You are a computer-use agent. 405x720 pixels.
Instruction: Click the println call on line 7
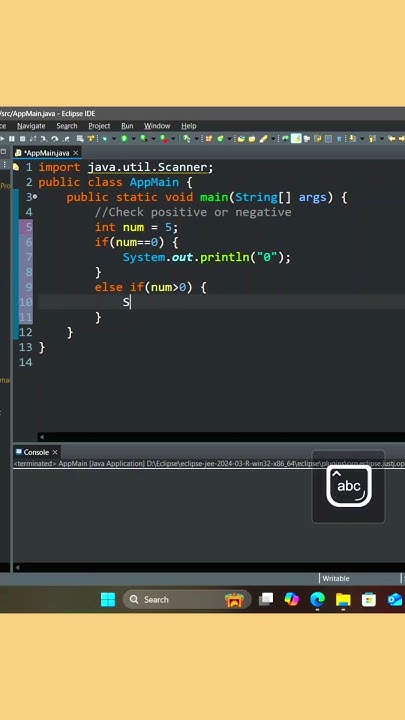click(x=225, y=257)
